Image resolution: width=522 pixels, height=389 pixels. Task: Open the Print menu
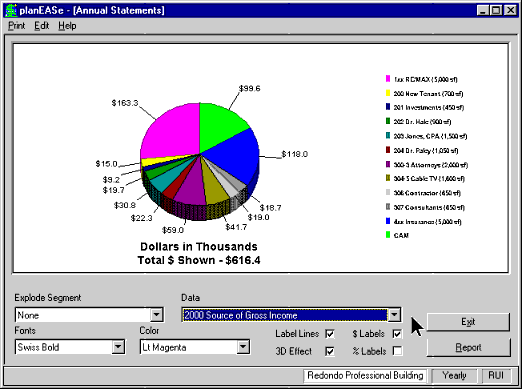(x=17, y=26)
